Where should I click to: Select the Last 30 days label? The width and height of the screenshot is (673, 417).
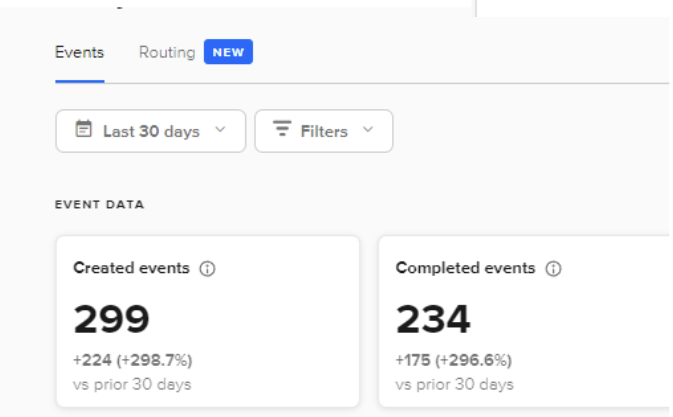[x=151, y=131]
